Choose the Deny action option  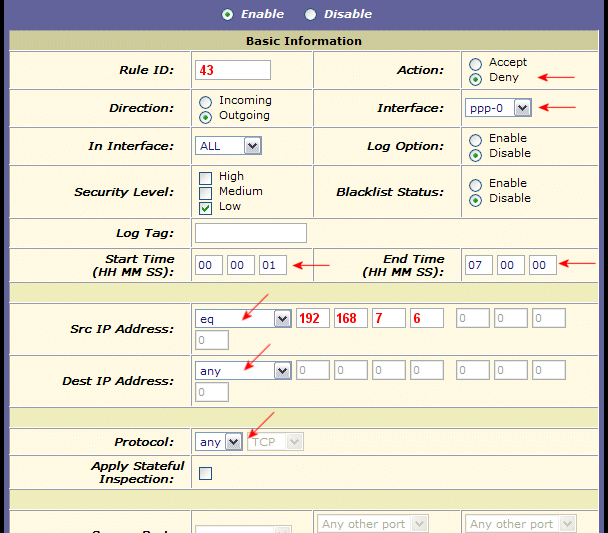tap(475, 78)
